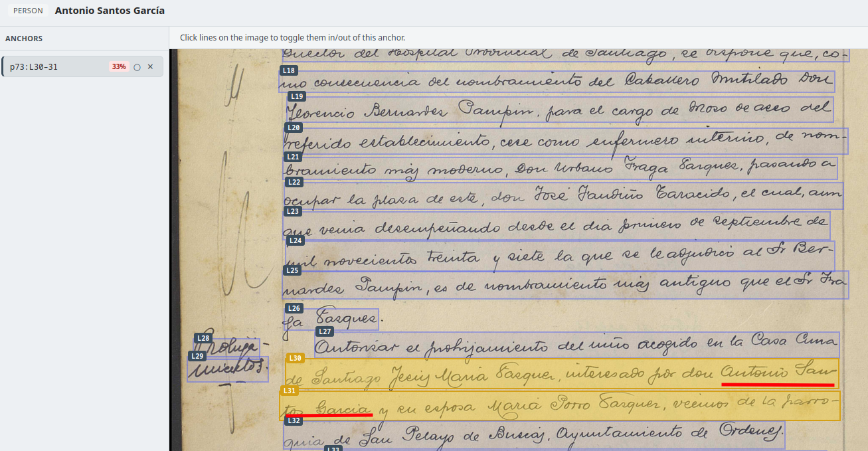
Task: Toggle line L25 into the anchor
Action: coord(565,285)
